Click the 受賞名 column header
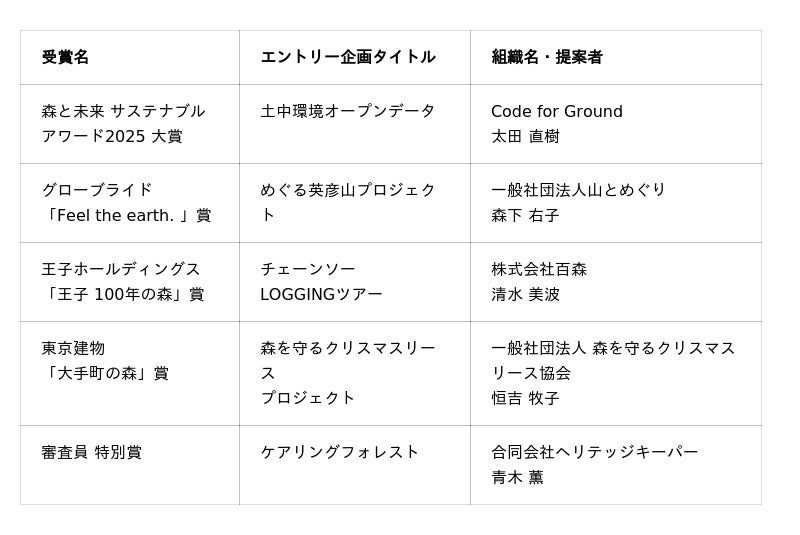The image size is (800, 535). 66,57
